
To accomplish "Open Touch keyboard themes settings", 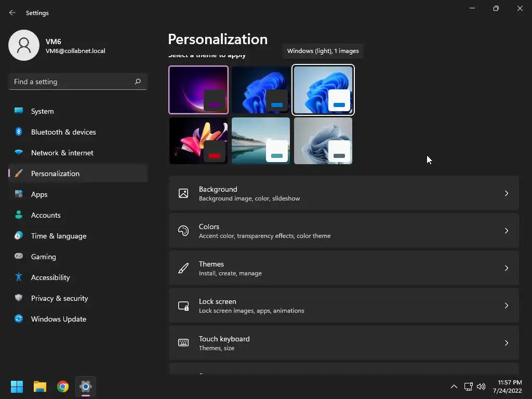I will (344, 343).
